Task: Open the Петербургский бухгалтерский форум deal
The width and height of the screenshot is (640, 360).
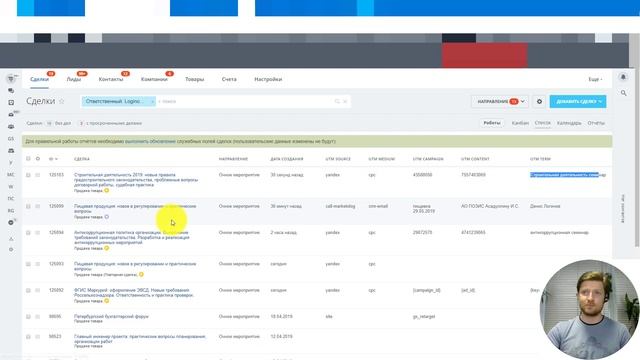Action: point(111,316)
